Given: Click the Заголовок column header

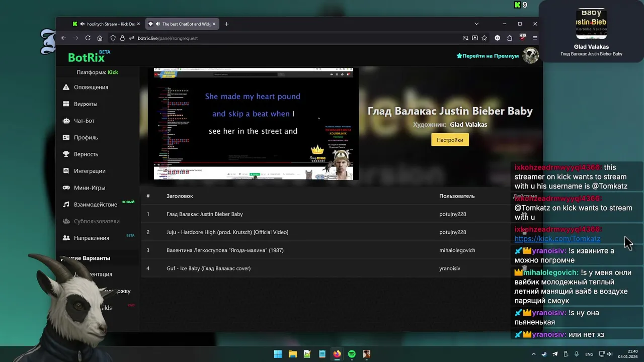Looking at the screenshot, I should click(x=180, y=196).
